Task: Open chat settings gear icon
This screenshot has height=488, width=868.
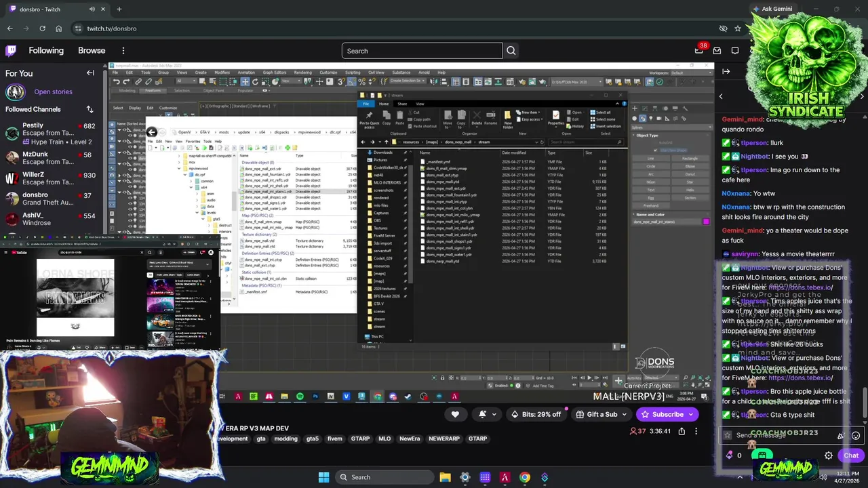Action: point(829,455)
